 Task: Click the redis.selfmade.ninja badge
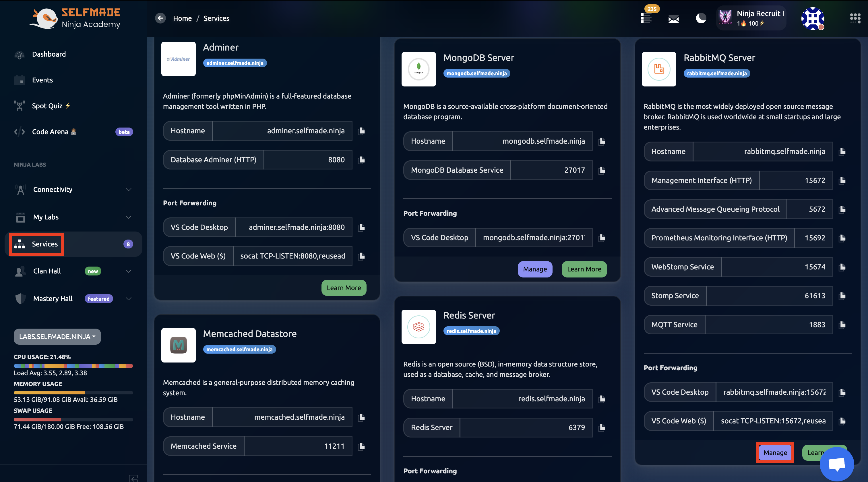[x=471, y=331]
